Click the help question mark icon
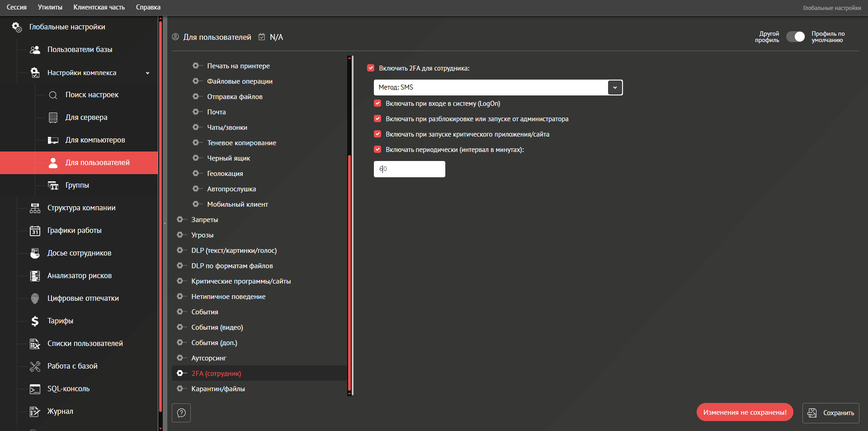The width and height of the screenshot is (868, 431). point(181,413)
